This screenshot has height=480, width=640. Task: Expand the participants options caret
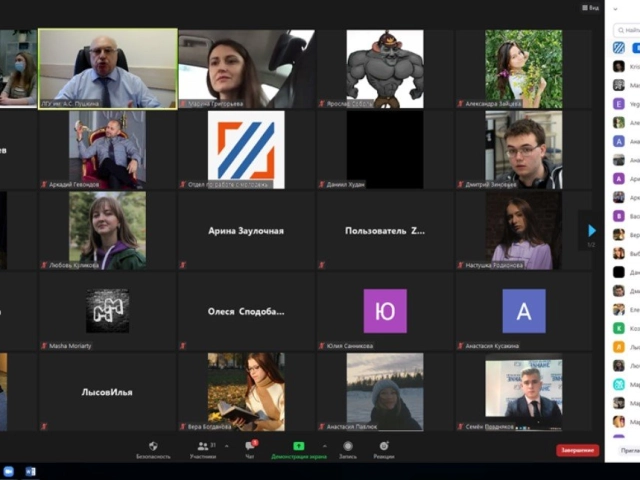point(227,446)
